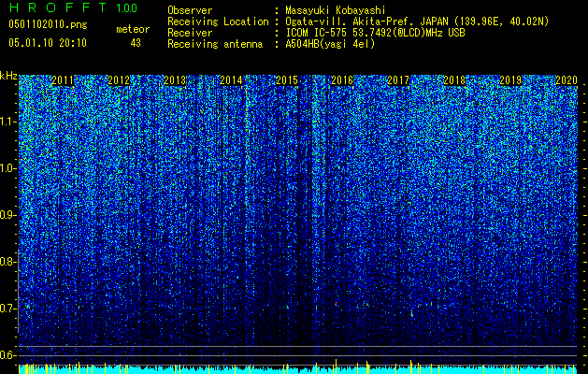Image resolution: width=588 pixels, height=374 pixels.
Task: Click the kHz axis unit label
Action: pos(8,76)
